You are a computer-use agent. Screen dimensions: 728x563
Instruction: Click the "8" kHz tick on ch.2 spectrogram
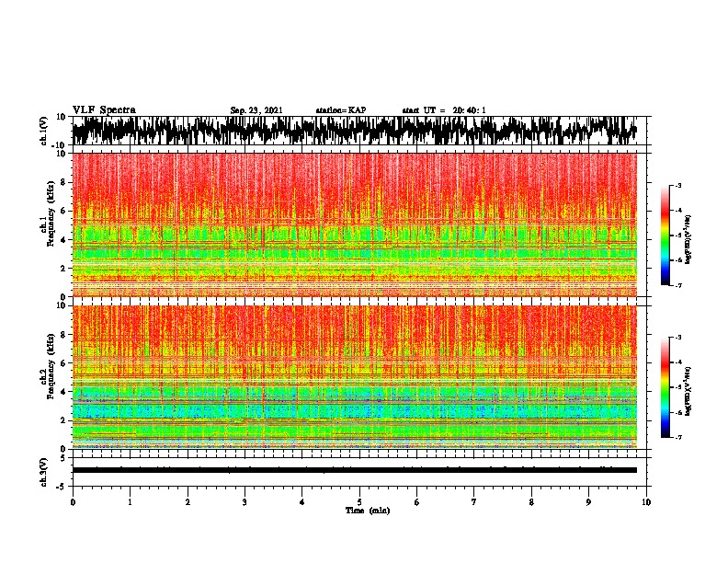click(63, 335)
